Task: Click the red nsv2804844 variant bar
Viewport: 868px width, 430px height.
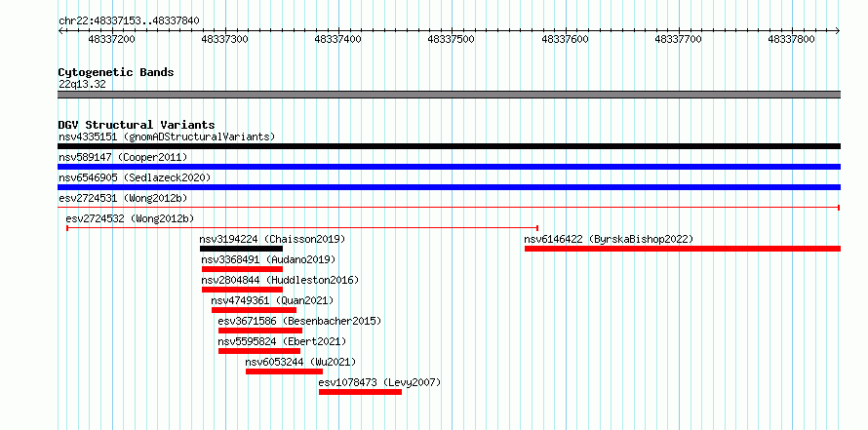Action: point(243,290)
